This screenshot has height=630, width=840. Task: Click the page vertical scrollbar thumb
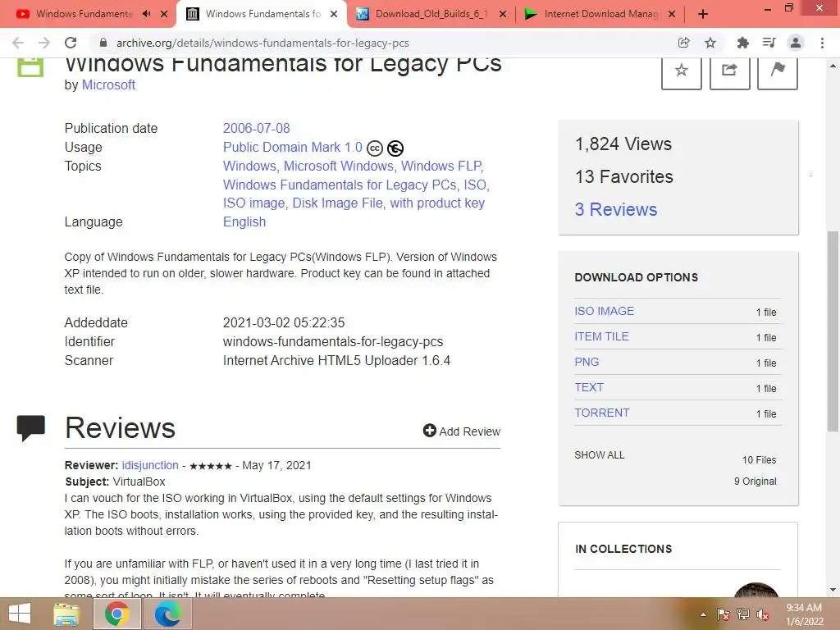(x=833, y=331)
